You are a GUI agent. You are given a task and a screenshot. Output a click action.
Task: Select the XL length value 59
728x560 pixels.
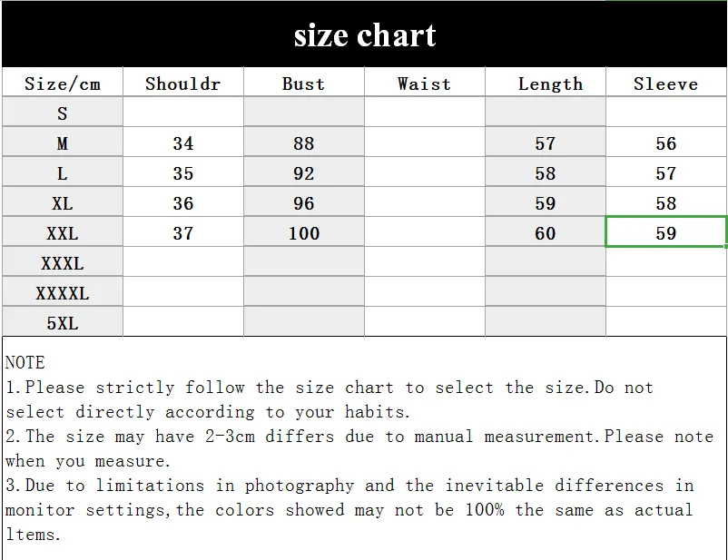[x=545, y=201]
